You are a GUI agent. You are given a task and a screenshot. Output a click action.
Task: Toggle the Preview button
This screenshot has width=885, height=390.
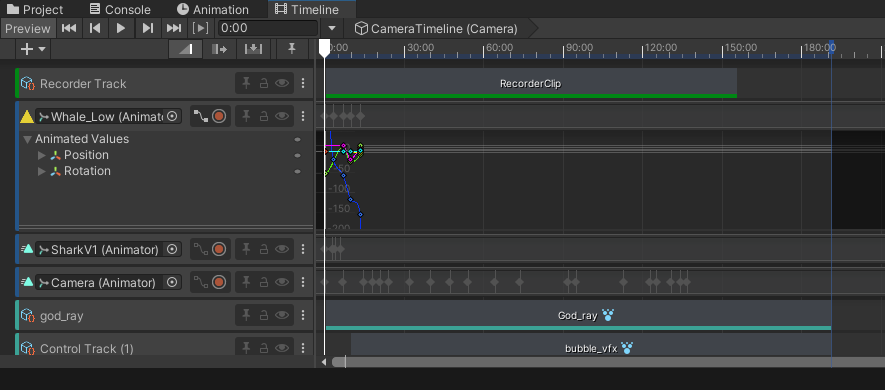click(28, 28)
